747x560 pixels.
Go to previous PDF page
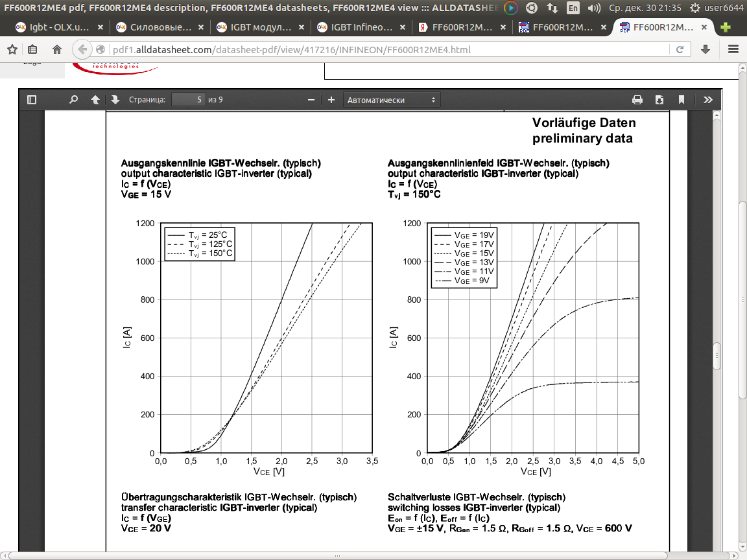pyautogui.click(x=95, y=100)
